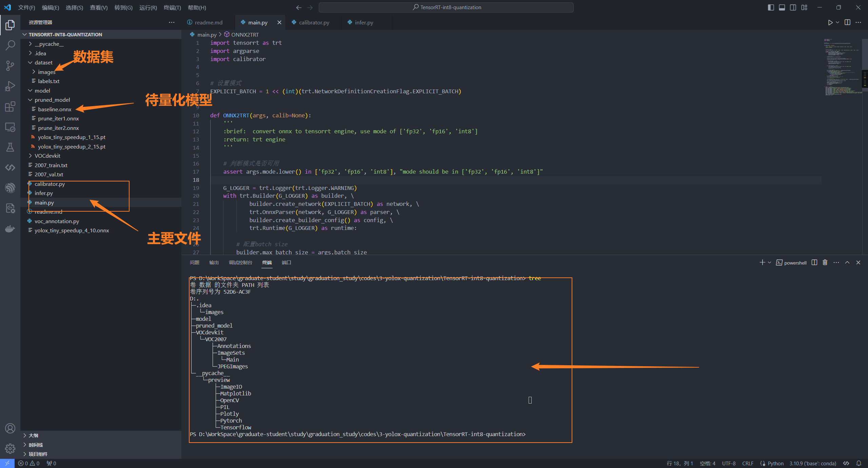Image resolution: width=868 pixels, height=468 pixels.
Task: Open the Manage gear icon
Action: click(10, 449)
